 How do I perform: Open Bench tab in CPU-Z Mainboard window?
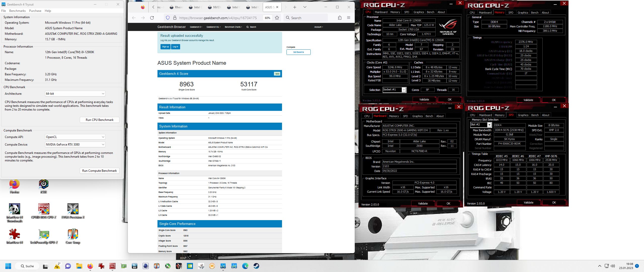tap(429, 116)
